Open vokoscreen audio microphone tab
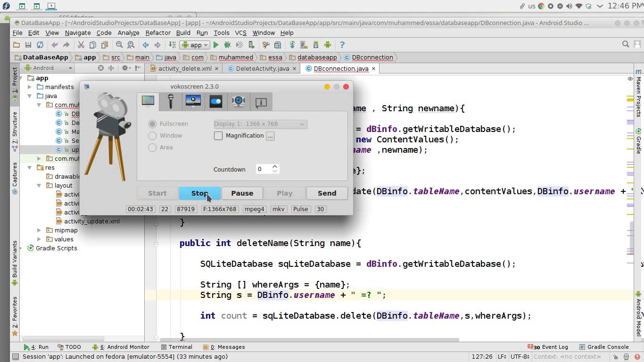Image resolution: width=644 pixels, height=362 pixels. click(171, 101)
